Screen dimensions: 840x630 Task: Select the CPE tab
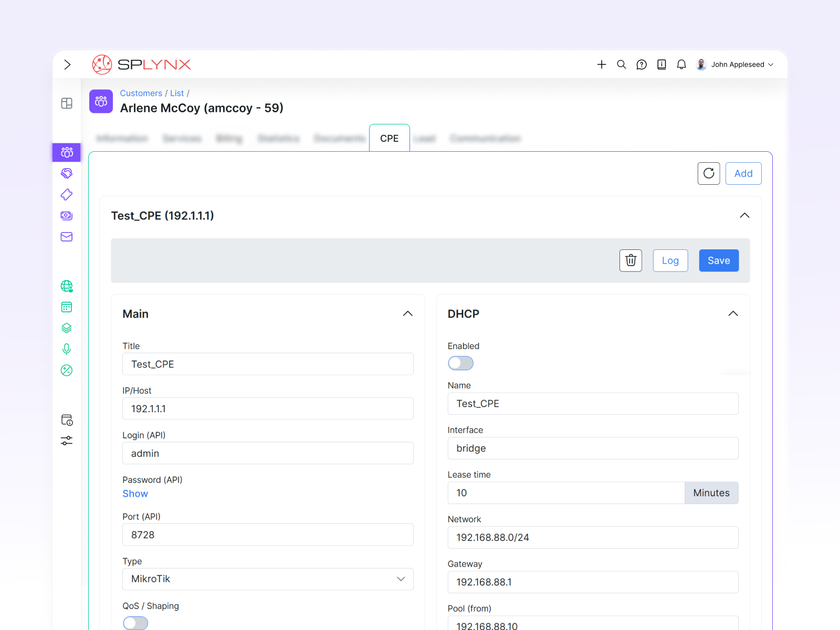tap(389, 139)
